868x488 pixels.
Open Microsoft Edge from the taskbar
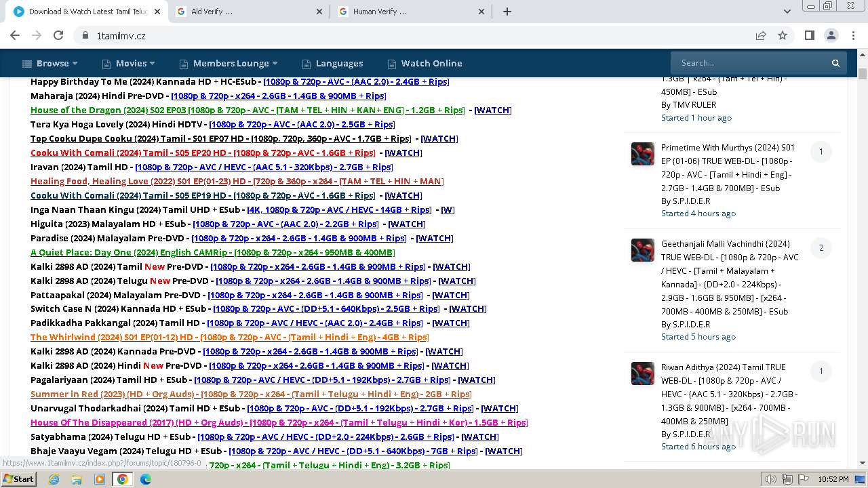[146, 479]
